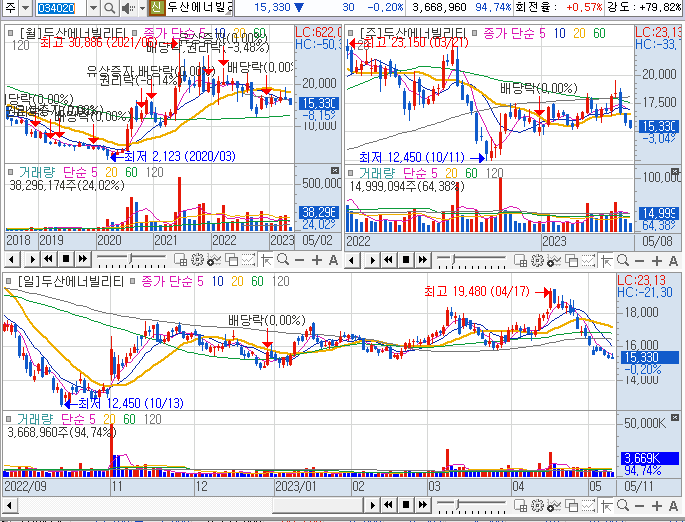Screen dimensions: 685x522
Task: Click the green 신 badge before the stock name
Action: pos(156,7)
